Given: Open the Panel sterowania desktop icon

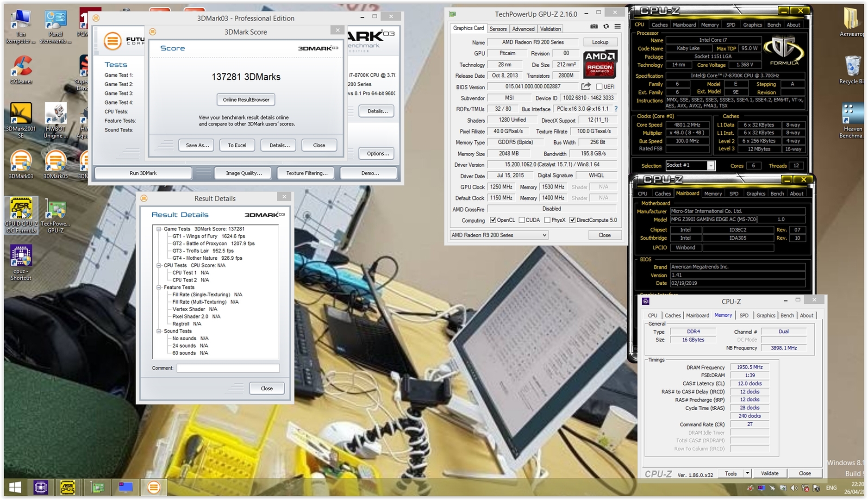Looking at the screenshot, I should tap(56, 26).
